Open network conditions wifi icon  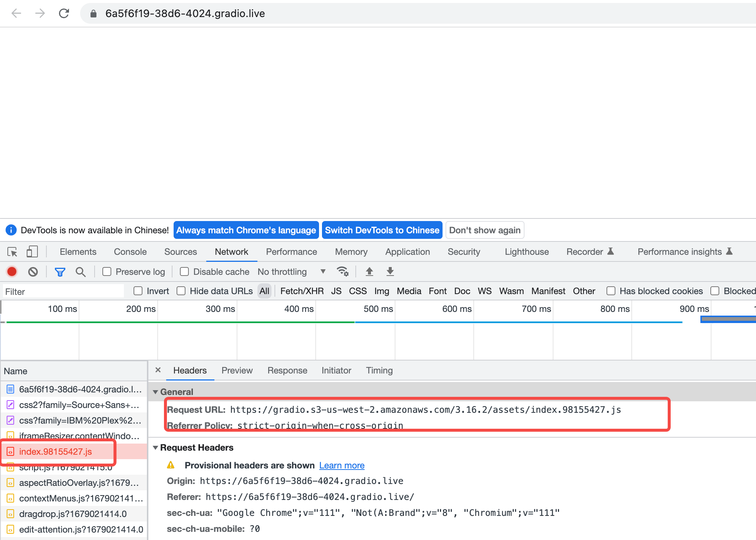tap(342, 271)
